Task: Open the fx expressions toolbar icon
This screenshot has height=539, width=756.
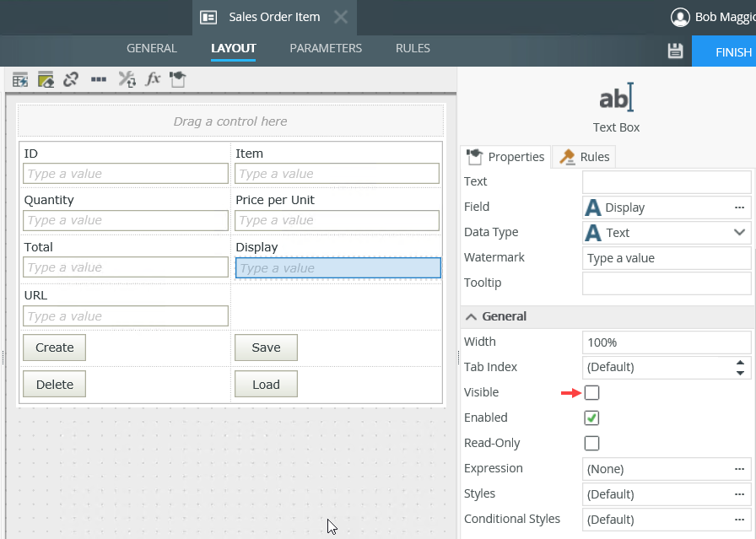Action: point(153,79)
